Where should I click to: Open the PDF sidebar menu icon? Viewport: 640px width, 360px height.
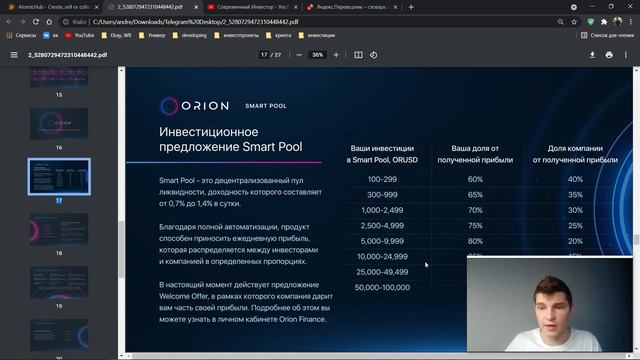click(x=14, y=55)
